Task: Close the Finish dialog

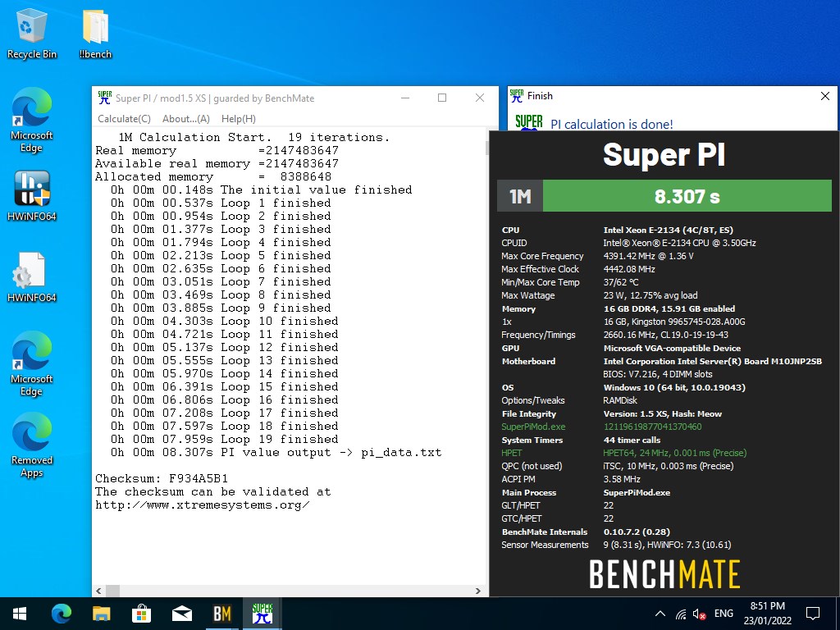Action: (825, 96)
